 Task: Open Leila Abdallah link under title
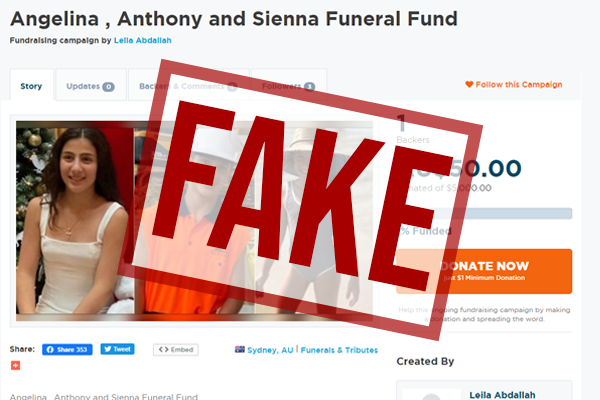(x=143, y=40)
